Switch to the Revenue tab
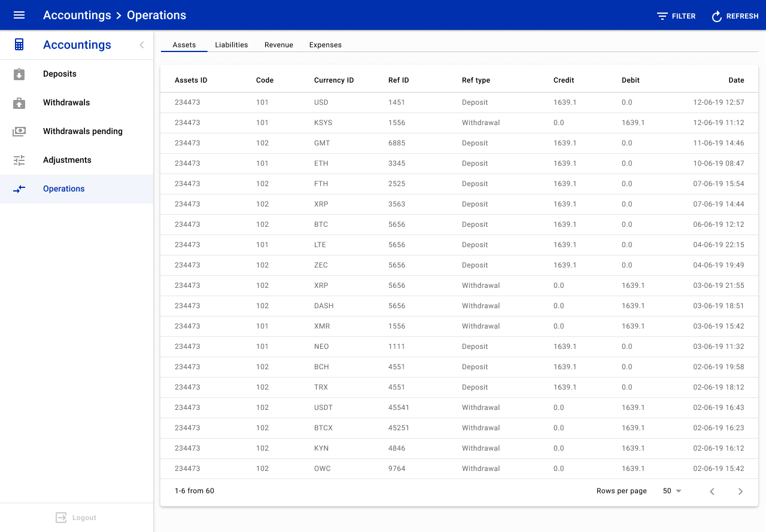The image size is (766, 532). [279, 45]
